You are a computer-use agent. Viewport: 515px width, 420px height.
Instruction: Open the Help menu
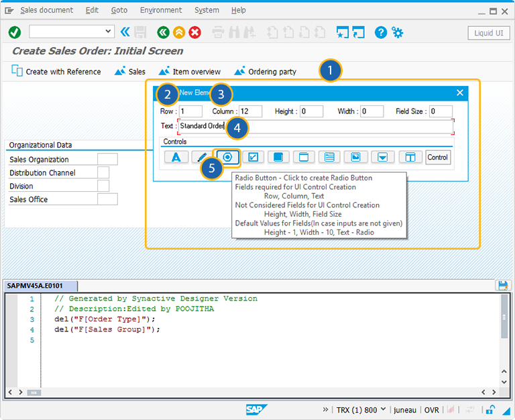pos(239,10)
